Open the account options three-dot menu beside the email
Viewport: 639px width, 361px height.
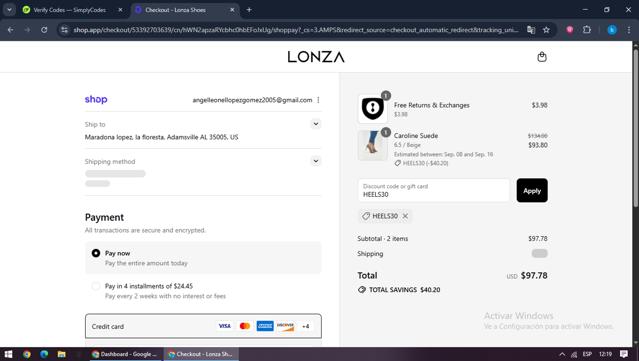pyautogui.click(x=318, y=100)
